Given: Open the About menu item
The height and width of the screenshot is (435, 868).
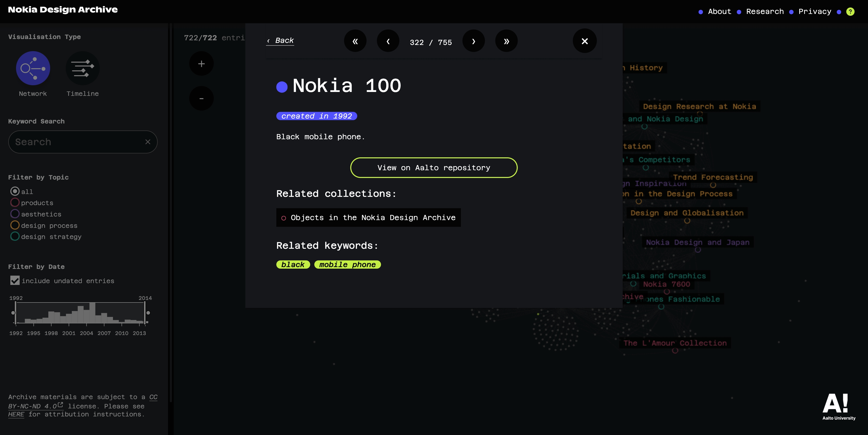Looking at the screenshot, I should 719,11.
